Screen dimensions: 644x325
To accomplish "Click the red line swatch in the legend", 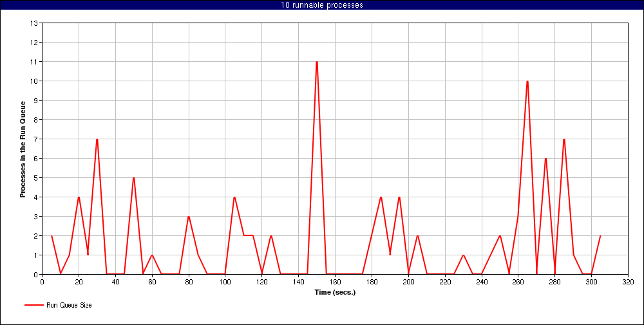I will coord(33,305).
